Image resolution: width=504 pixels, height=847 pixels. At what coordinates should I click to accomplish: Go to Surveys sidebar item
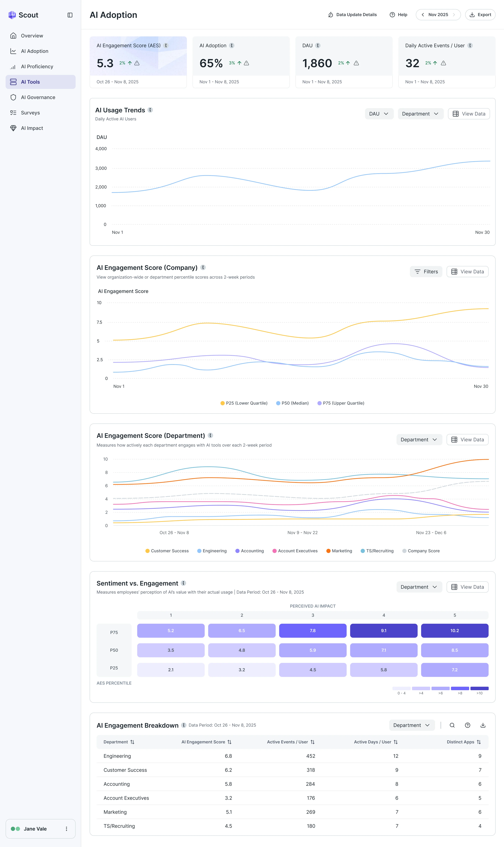[x=40, y=113]
